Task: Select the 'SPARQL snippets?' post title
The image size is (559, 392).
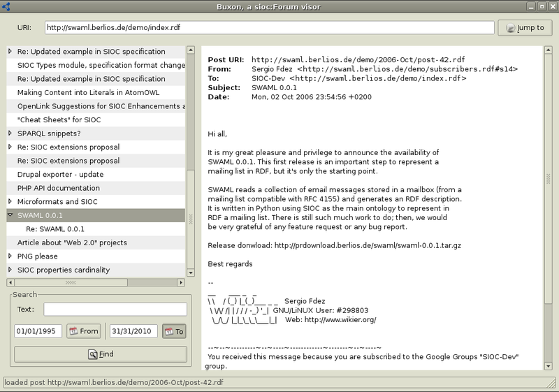Action: [x=49, y=133]
